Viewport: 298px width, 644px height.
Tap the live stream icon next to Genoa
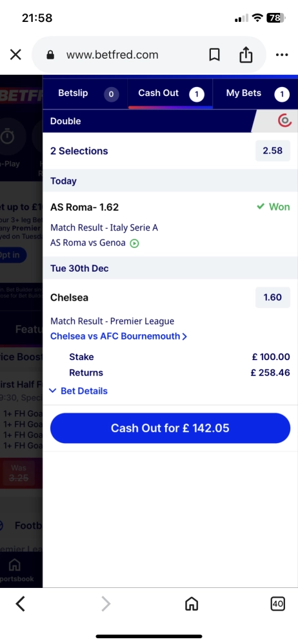134,243
